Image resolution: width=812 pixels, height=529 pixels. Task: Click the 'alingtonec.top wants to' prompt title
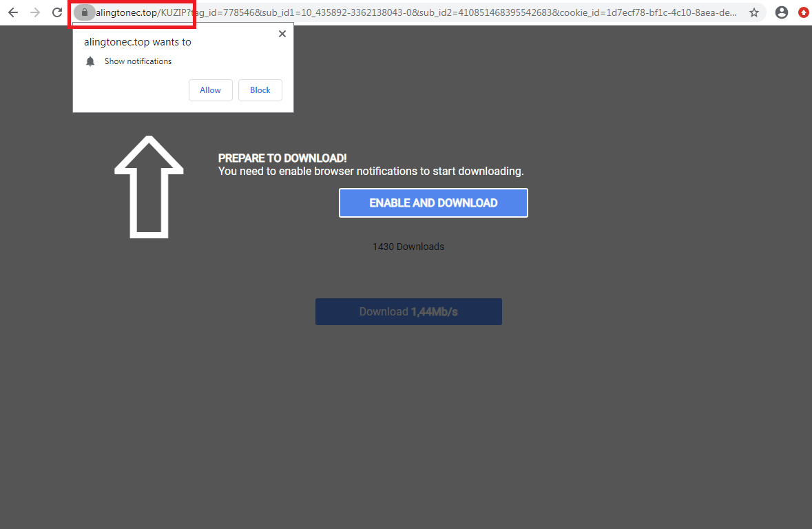pos(138,42)
